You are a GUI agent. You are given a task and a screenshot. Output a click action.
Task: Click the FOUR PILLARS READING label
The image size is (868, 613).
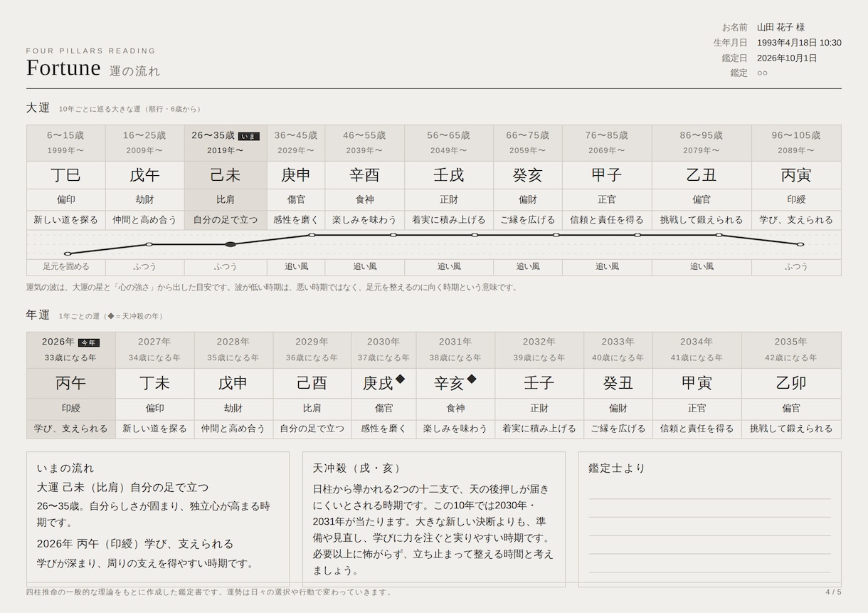(91, 51)
